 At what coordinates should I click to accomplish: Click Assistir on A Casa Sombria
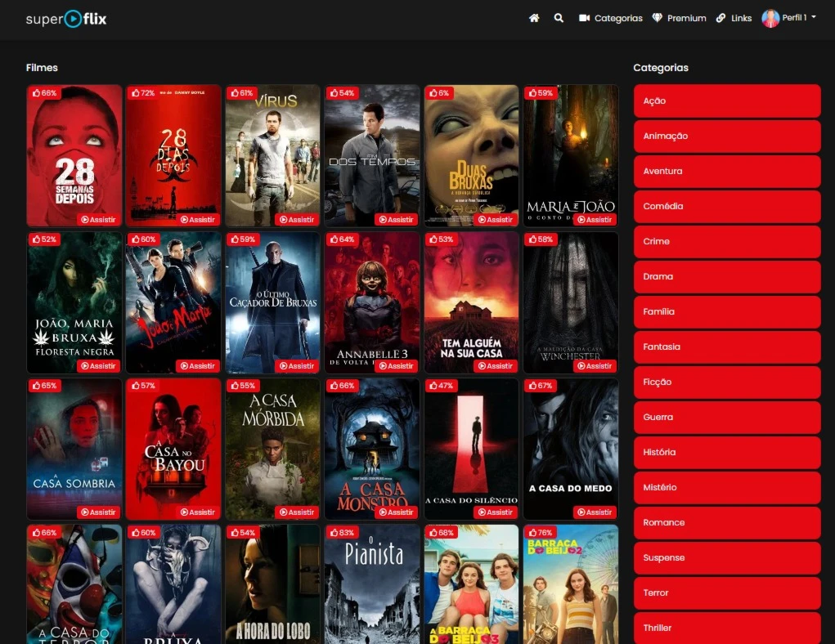pos(98,512)
